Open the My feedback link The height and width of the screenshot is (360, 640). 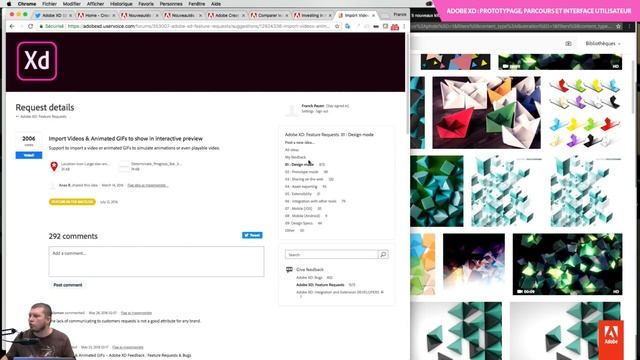tap(295, 157)
